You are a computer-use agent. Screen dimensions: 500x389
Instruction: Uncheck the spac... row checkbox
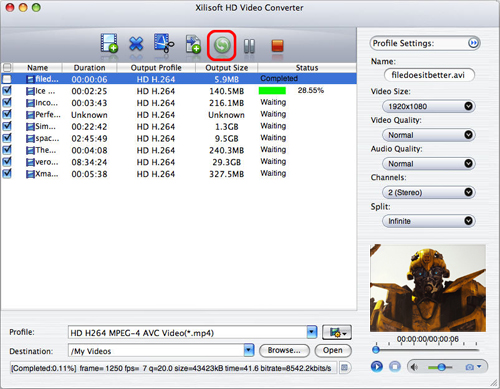7,138
